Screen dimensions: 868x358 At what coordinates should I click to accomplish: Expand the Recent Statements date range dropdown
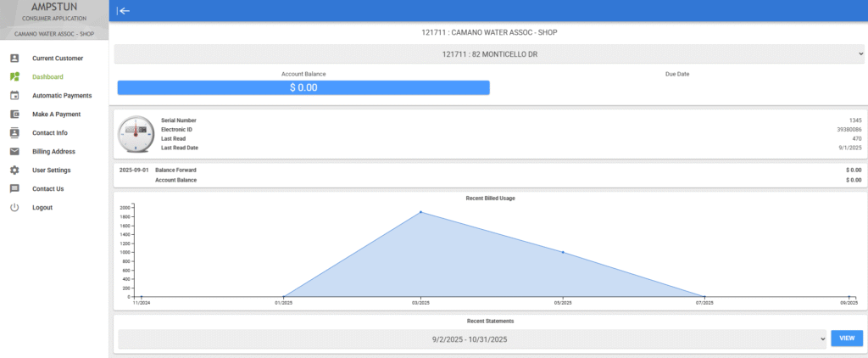472,339
